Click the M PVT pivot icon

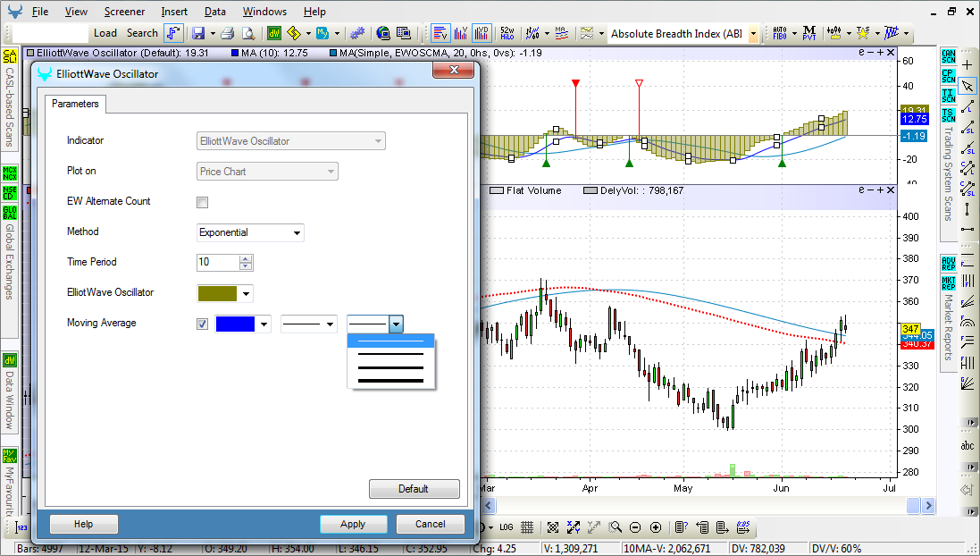click(x=808, y=33)
